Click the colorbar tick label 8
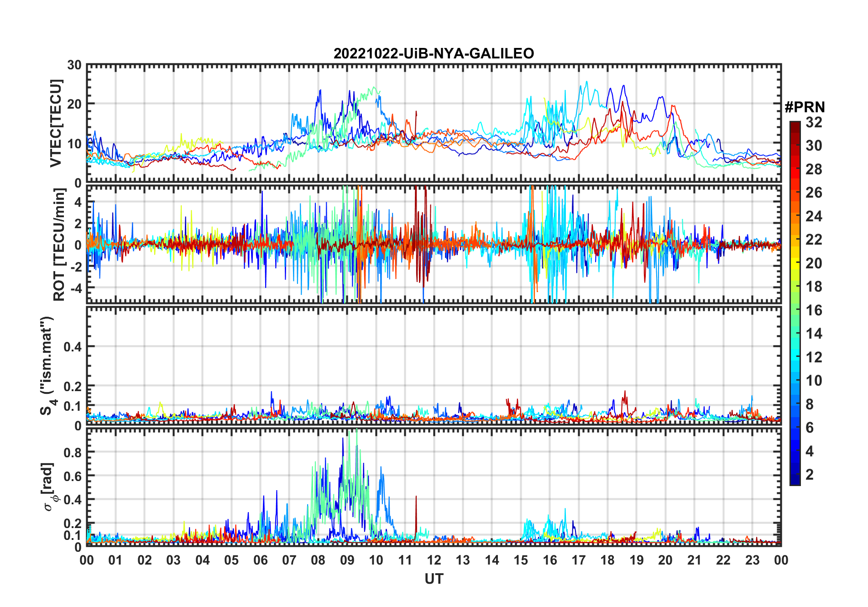868x607 pixels. [x=810, y=404]
